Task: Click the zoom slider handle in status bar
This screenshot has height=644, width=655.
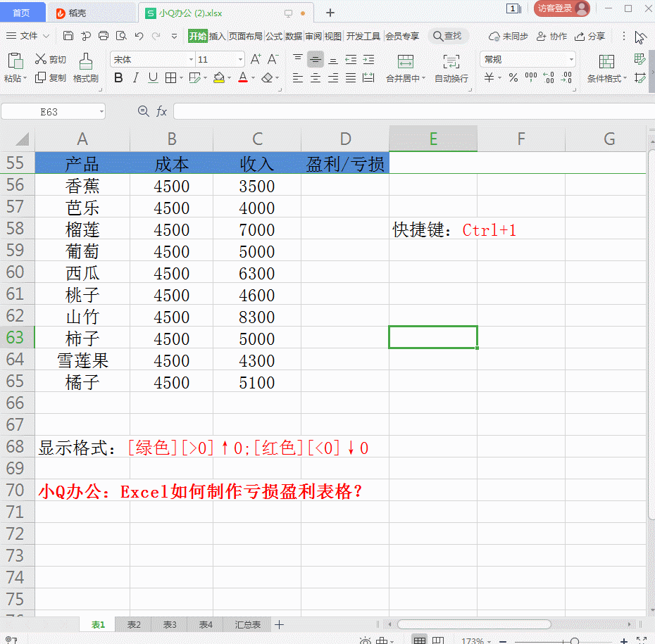Action: pyautogui.click(x=575, y=641)
